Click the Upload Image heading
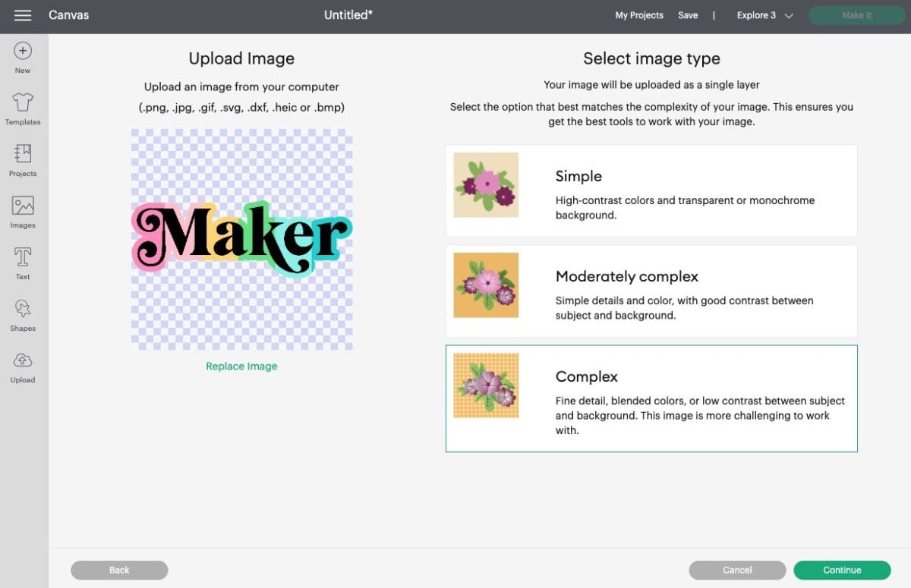Viewport: 911px width, 588px height. pyautogui.click(x=241, y=58)
